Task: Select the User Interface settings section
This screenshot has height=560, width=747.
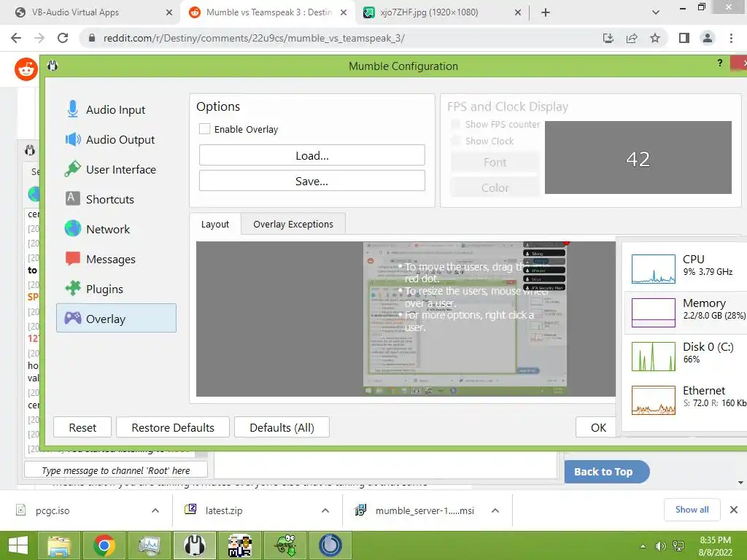Action: 116,169
